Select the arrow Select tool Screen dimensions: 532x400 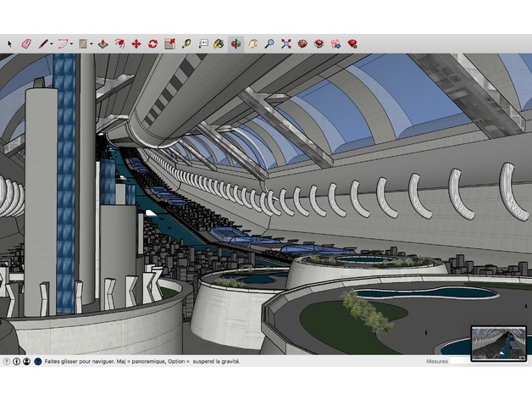click(x=10, y=43)
